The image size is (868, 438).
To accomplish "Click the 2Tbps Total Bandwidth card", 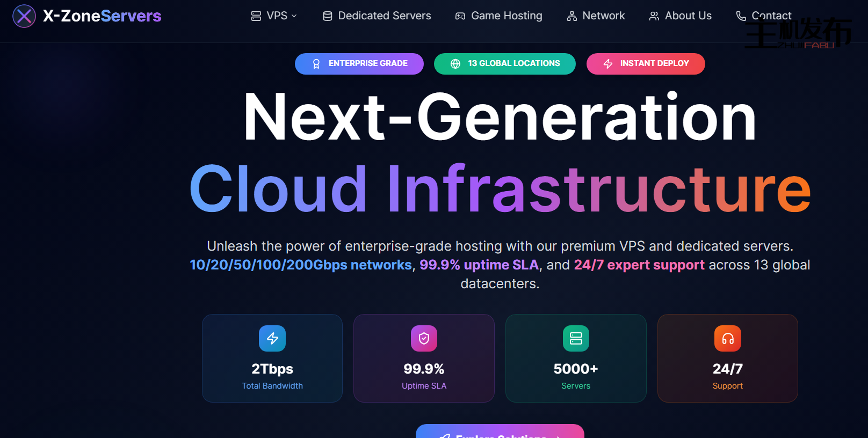I will [272, 358].
